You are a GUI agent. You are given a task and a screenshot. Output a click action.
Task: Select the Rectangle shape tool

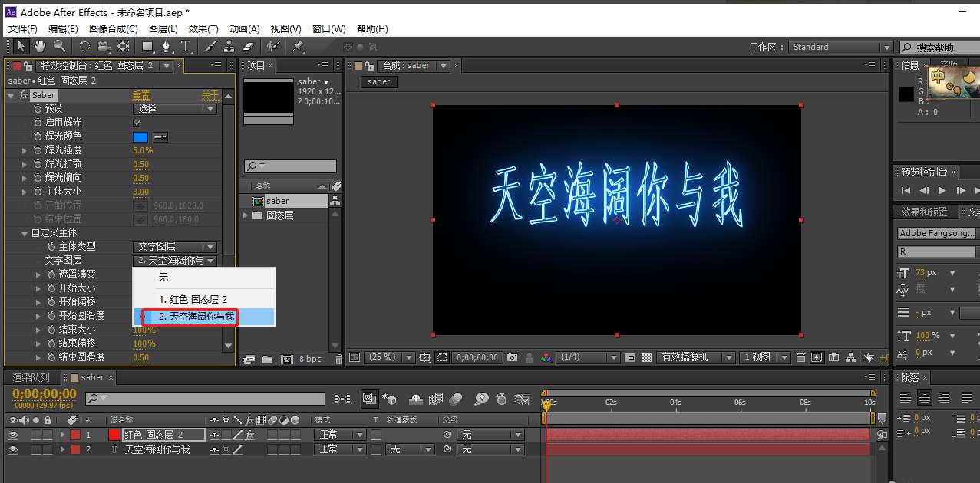point(146,47)
